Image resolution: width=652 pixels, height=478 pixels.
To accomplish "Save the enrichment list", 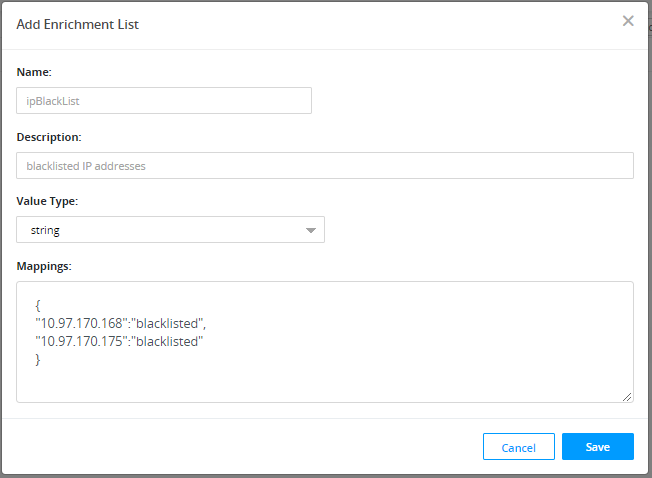I will [x=597, y=446].
